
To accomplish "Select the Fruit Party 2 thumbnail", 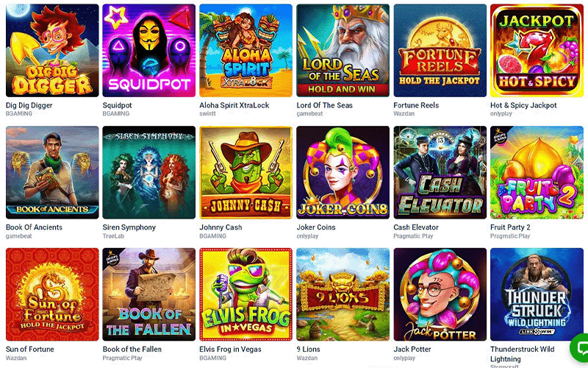I will [537, 172].
